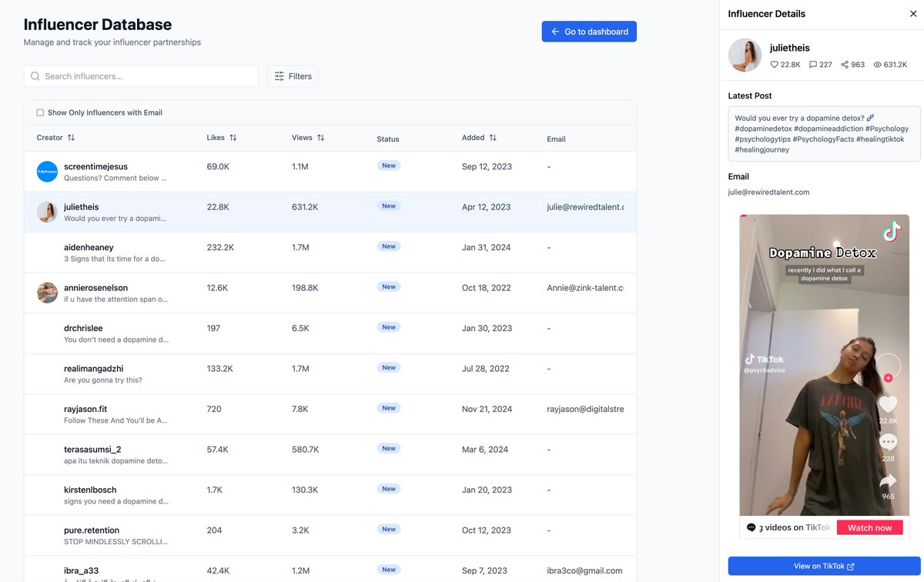
Task: Select terasasumsi_2 creator name
Action: pyautogui.click(x=92, y=449)
